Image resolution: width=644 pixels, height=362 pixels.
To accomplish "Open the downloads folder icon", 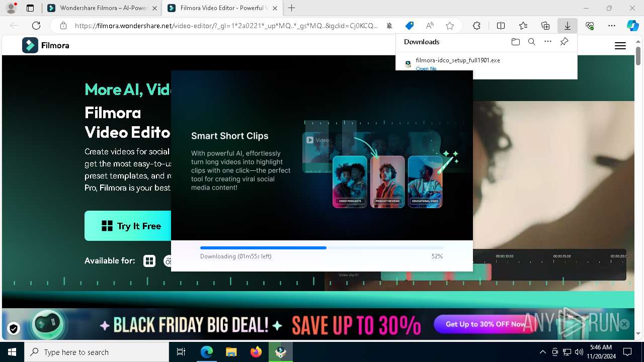I will click(x=515, y=42).
